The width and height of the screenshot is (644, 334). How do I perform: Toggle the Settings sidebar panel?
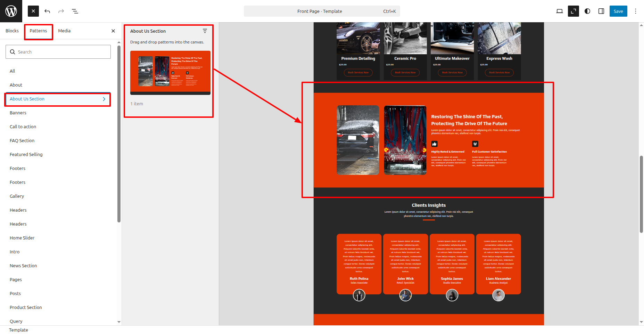pyautogui.click(x=601, y=11)
